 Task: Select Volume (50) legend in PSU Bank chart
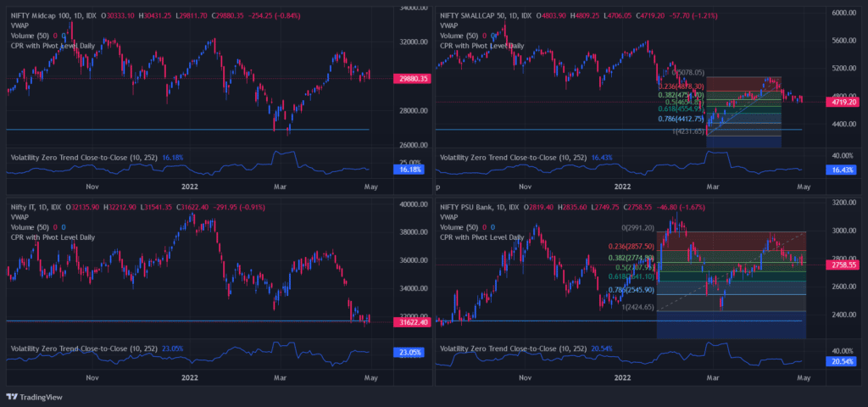coord(459,227)
